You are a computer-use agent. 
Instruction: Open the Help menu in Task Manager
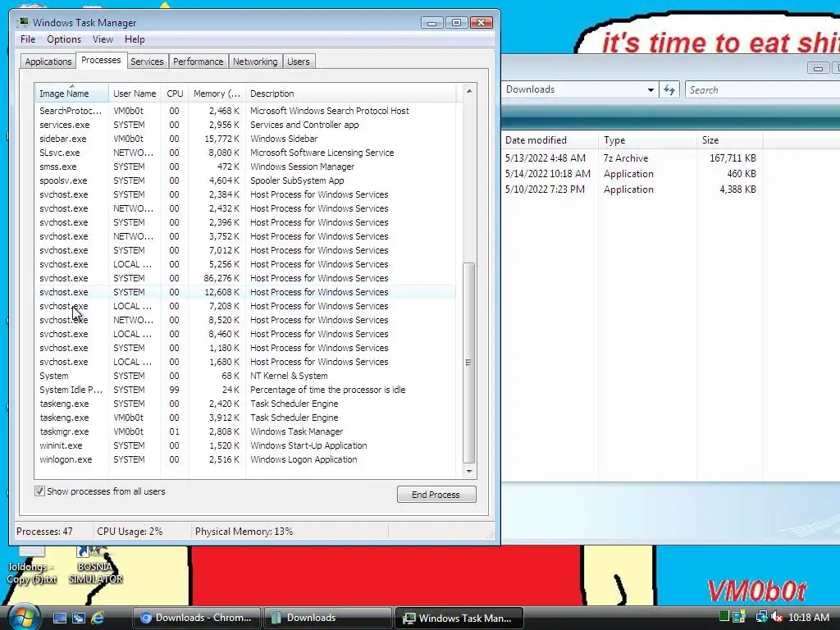tap(135, 39)
